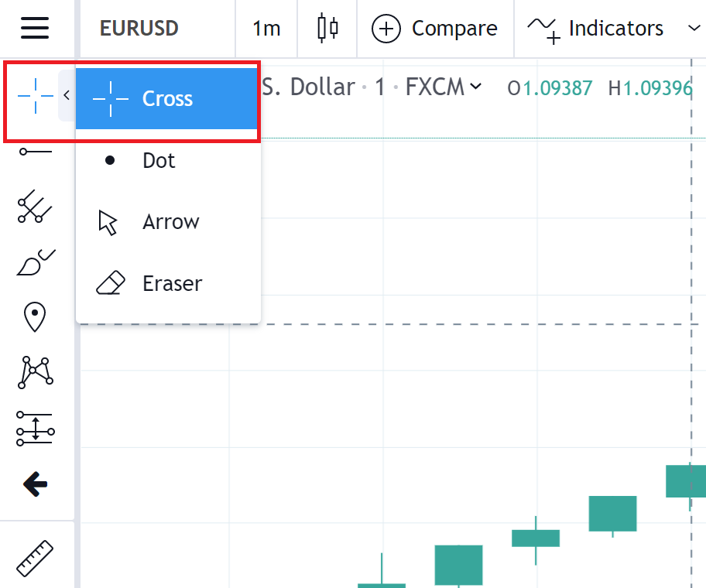Choose Cross from the cursor menu

[166, 98]
